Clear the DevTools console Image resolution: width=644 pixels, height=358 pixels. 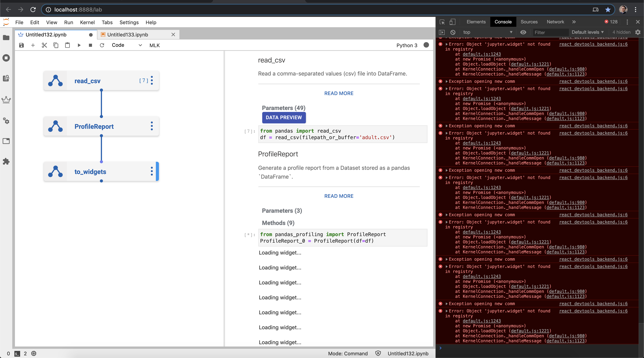(453, 32)
